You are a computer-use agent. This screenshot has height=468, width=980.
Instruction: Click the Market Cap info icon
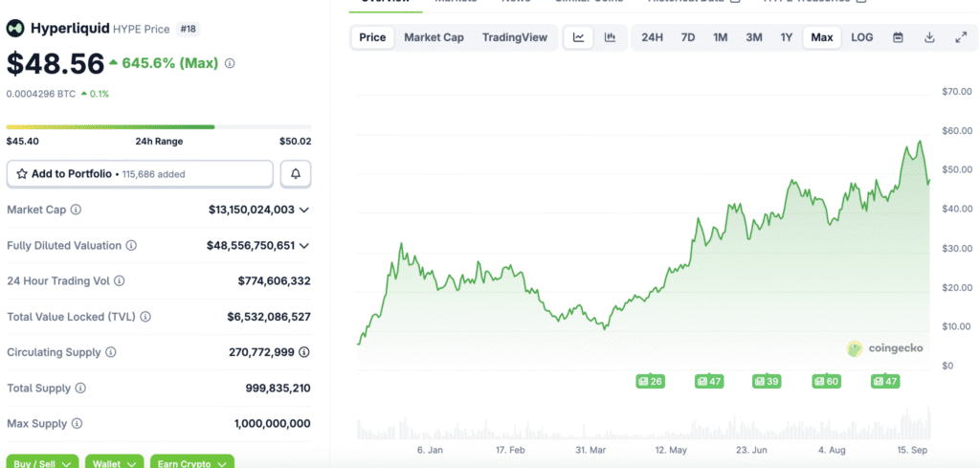pyautogui.click(x=77, y=210)
